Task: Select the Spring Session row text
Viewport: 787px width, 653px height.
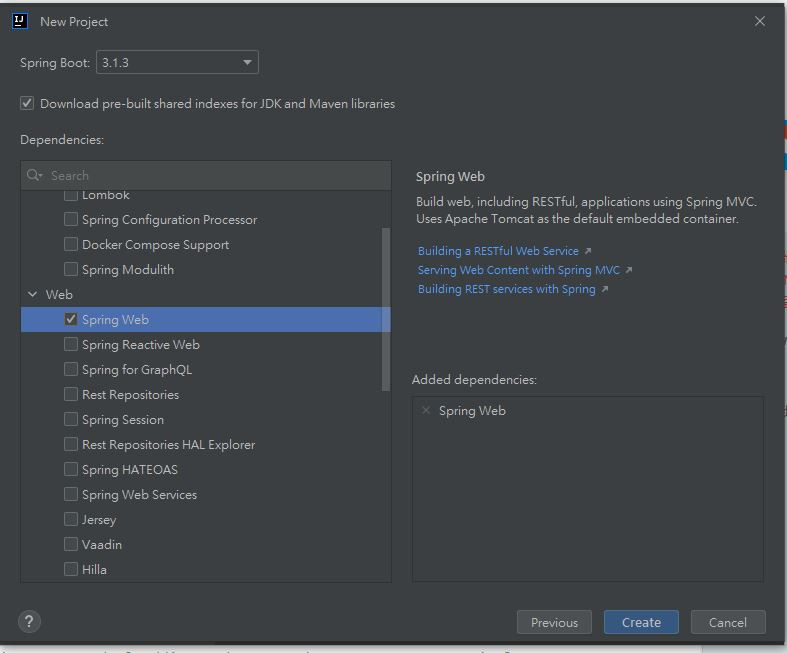Action: pos(123,420)
